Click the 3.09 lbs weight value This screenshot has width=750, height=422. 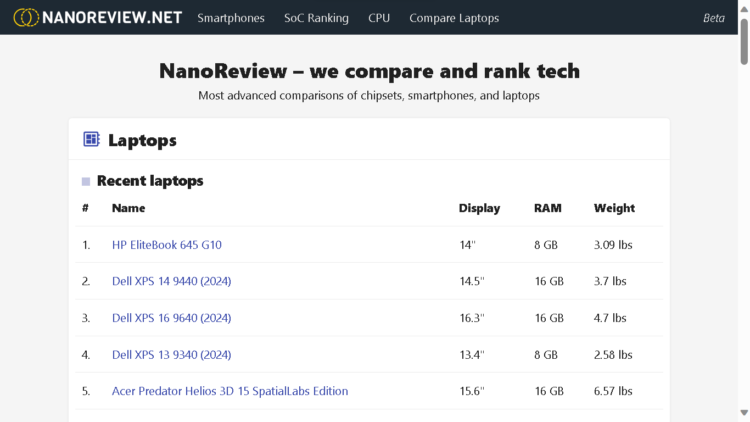point(613,244)
